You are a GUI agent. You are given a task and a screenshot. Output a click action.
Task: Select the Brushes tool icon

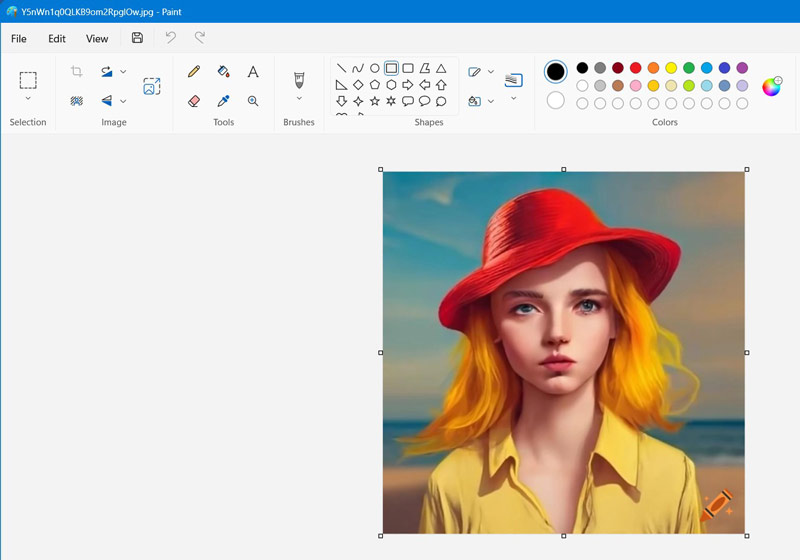point(299,80)
